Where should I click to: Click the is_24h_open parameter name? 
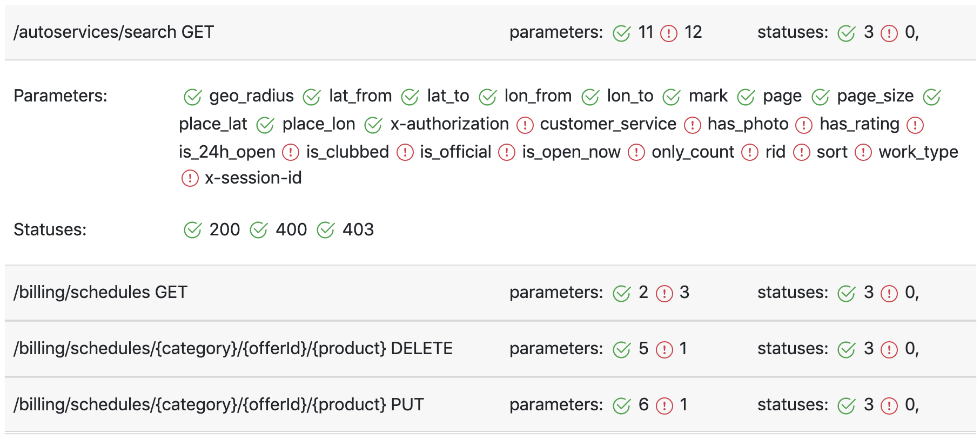(x=227, y=152)
